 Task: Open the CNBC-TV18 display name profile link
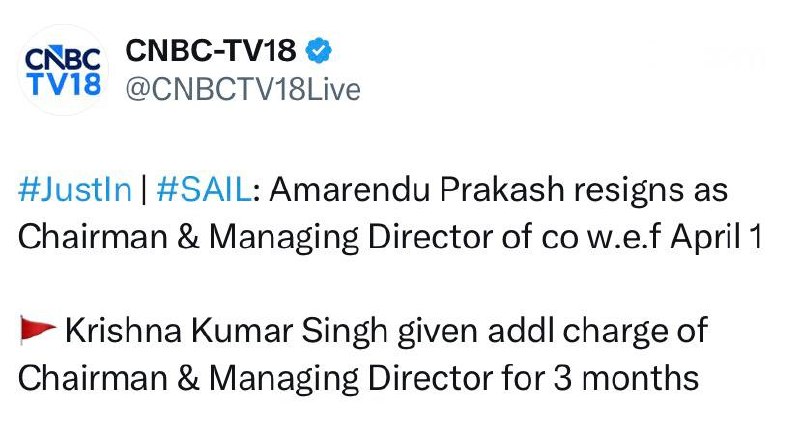tap(211, 51)
